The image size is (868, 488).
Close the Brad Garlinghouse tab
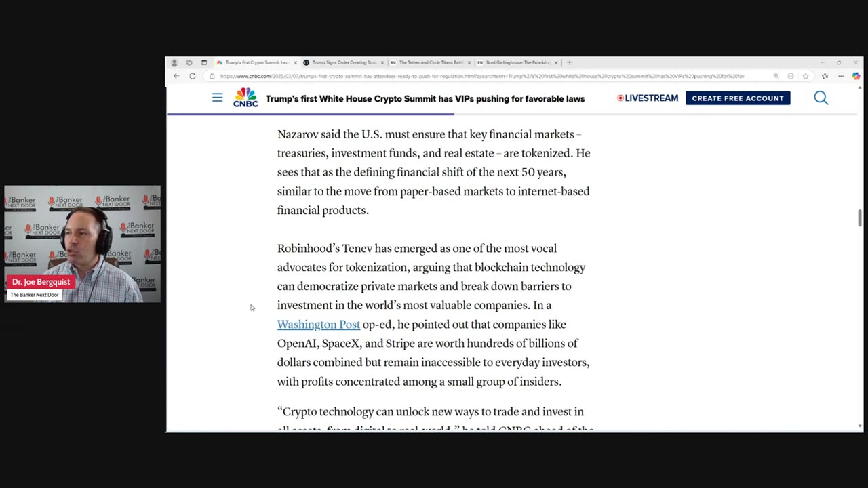(556, 62)
